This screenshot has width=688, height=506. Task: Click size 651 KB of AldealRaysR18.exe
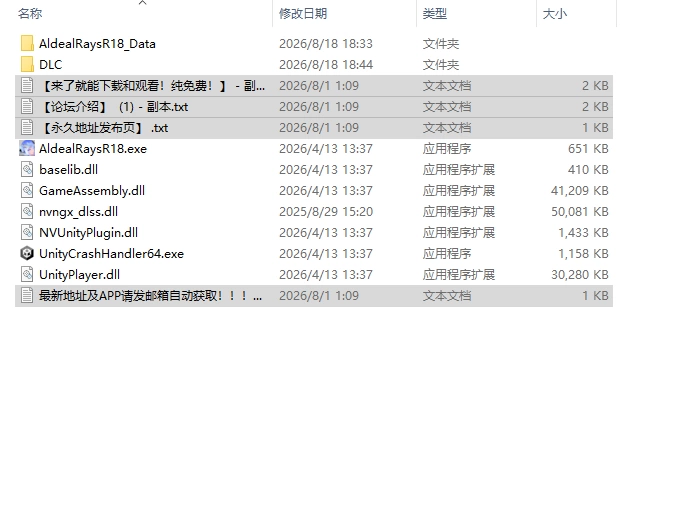coord(588,149)
